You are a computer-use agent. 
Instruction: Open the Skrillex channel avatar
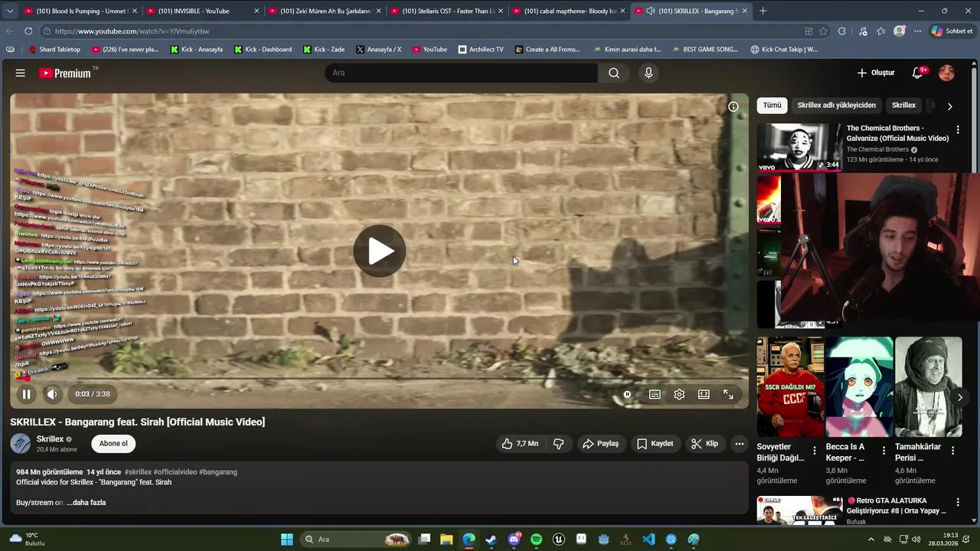coord(21,444)
